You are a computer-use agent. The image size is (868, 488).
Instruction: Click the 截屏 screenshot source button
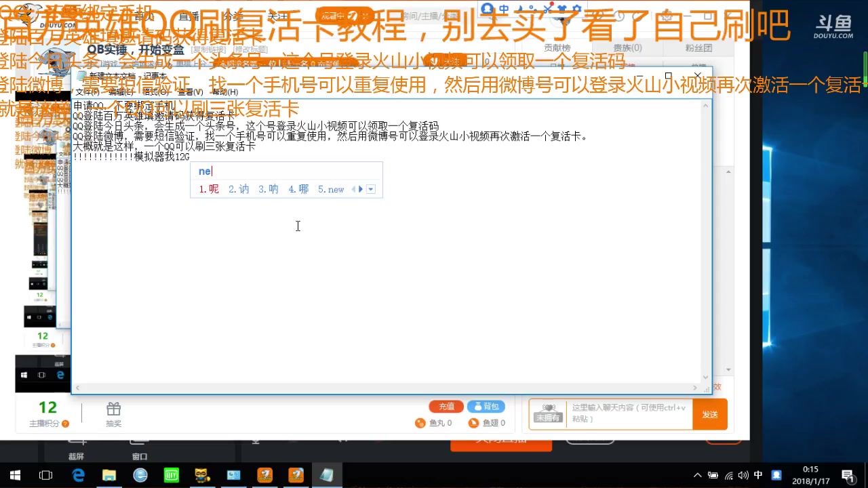click(76, 450)
